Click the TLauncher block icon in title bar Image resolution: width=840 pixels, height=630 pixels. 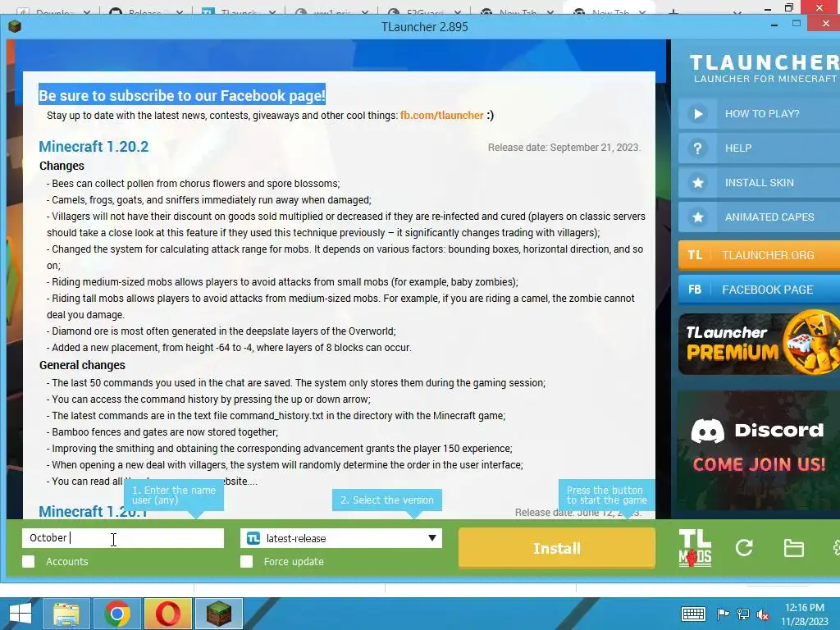pos(15,26)
